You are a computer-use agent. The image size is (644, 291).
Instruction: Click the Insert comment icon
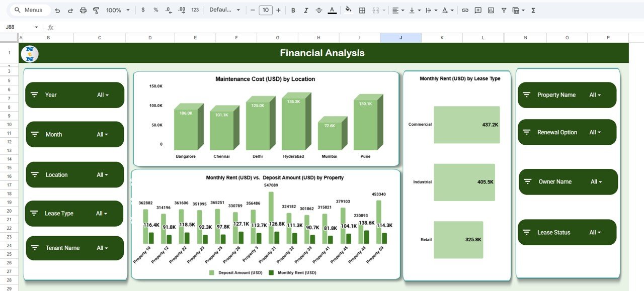(x=477, y=10)
